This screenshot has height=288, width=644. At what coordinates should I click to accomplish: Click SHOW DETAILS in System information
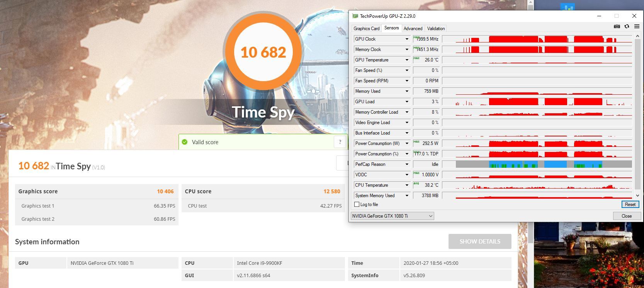coord(480,241)
